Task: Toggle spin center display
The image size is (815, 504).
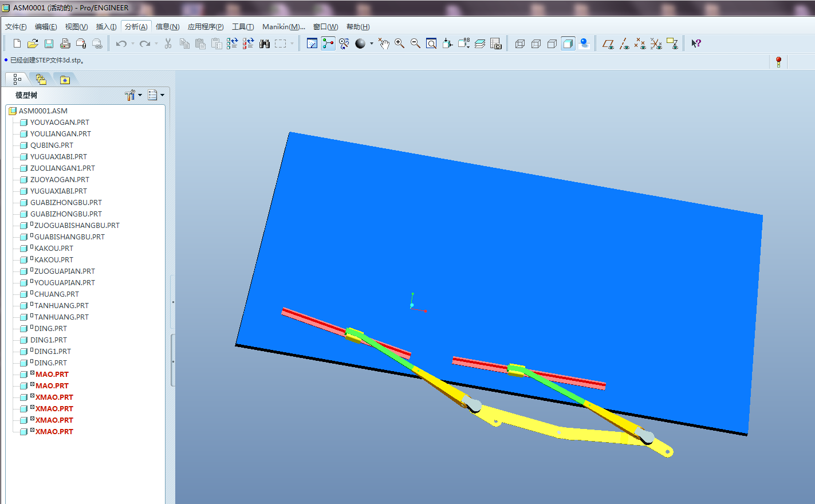Action: coord(328,44)
